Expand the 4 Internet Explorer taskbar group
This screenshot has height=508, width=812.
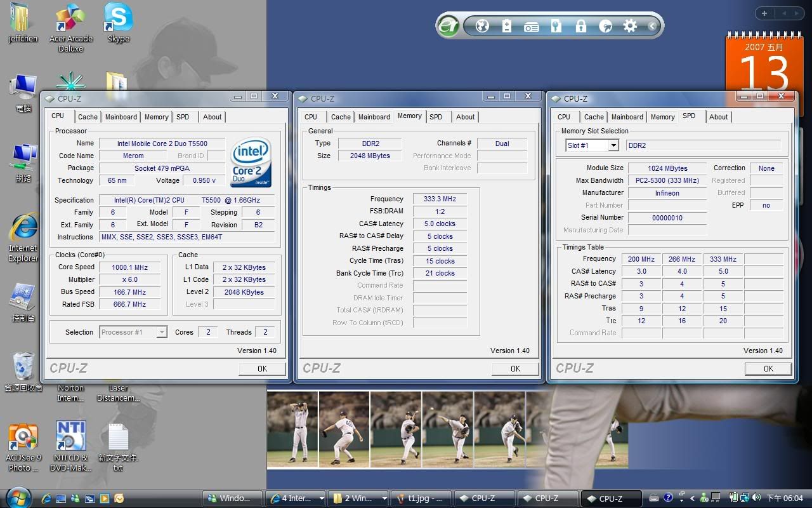coord(296,498)
